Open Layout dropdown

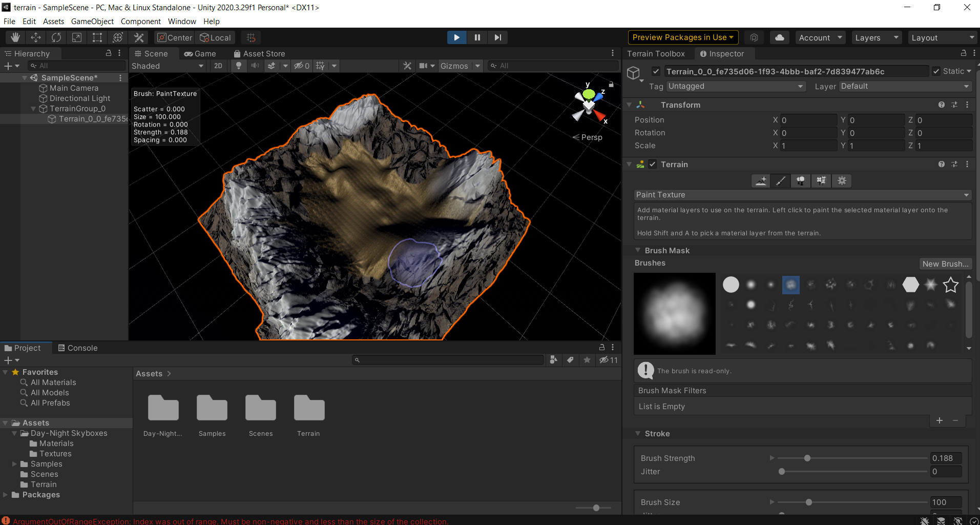pyautogui.click(x=943, y=37)
